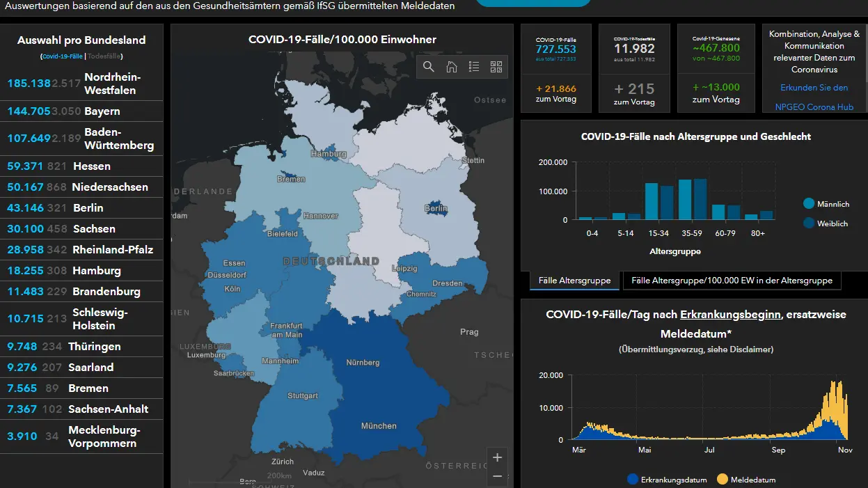The image size is (868, 488).
Task: Open the map search magnifier tool
Action: 429,67
